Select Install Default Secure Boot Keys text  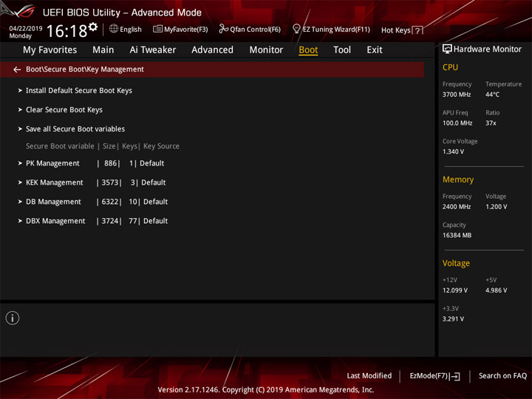[x=79, y=91]
